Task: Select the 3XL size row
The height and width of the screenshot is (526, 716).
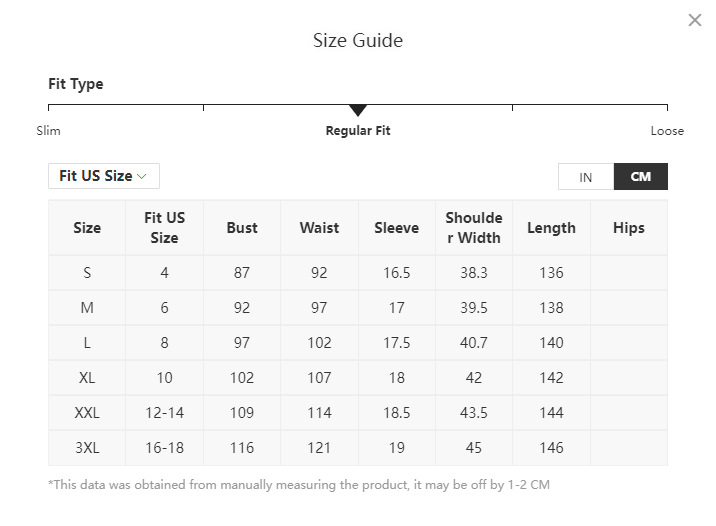Action: click(87, 448)
